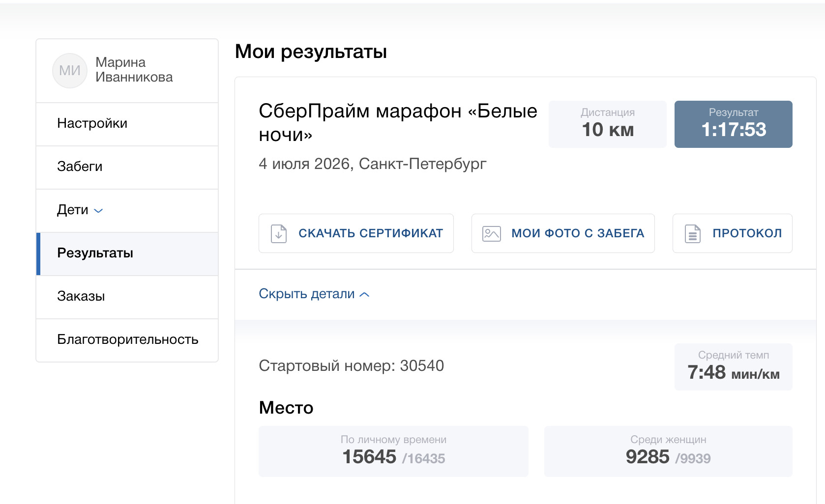Image resolution: width=825 pixels, height=504 pixels.
Task: Click the Протокол button
Action: 733,233
